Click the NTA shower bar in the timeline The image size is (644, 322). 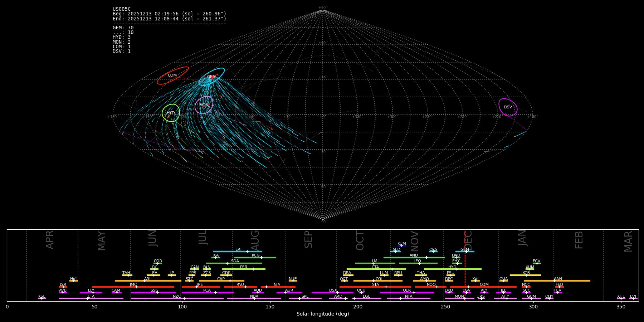click(409, 298)
